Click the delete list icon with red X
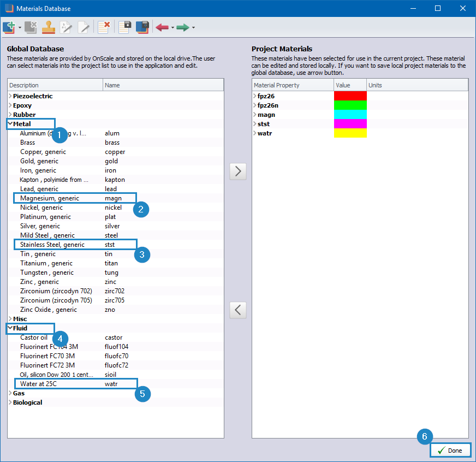 click(104, 27)
